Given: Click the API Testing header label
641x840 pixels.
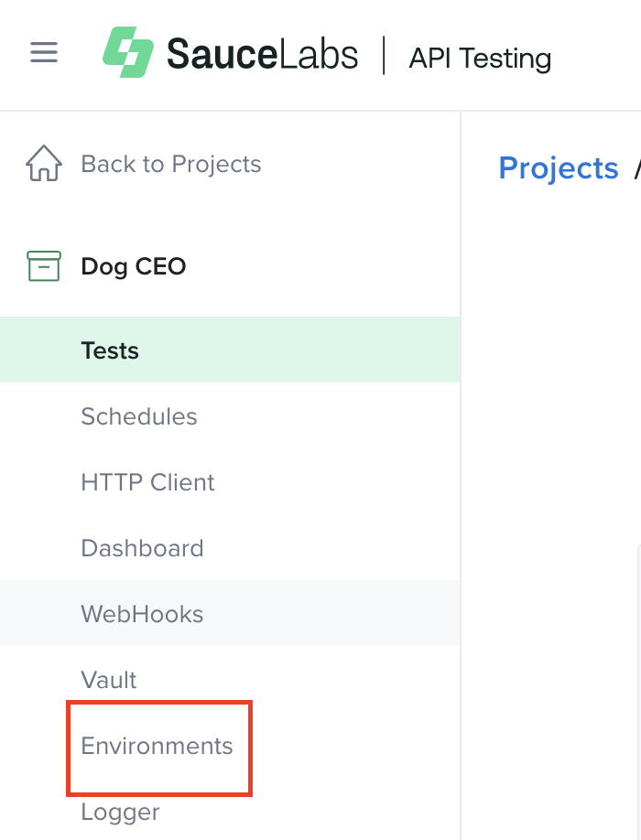Looking at the screenshot, I should click(x=480, y=58).
